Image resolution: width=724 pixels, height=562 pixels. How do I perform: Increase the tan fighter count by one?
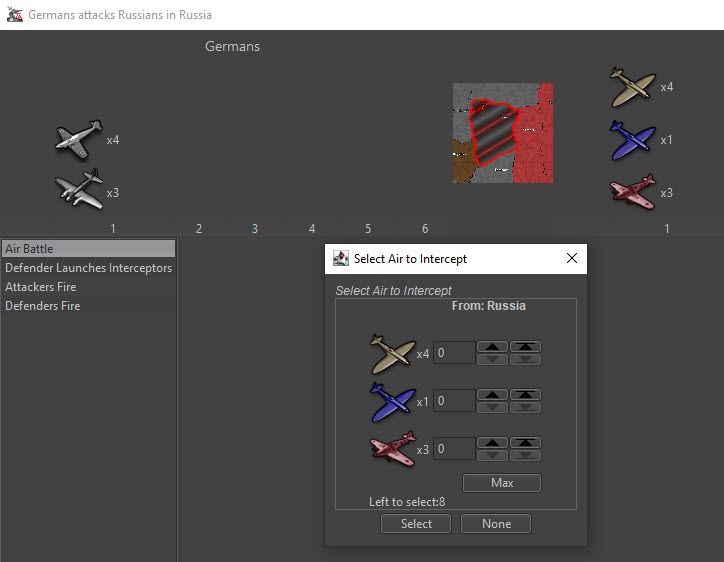[x=490, y=347]
